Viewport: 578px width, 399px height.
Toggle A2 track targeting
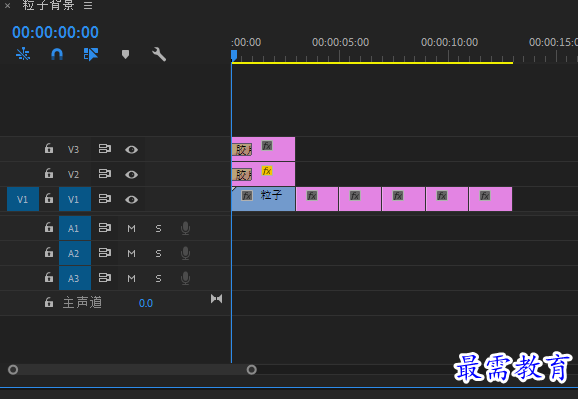click(75, 253)
